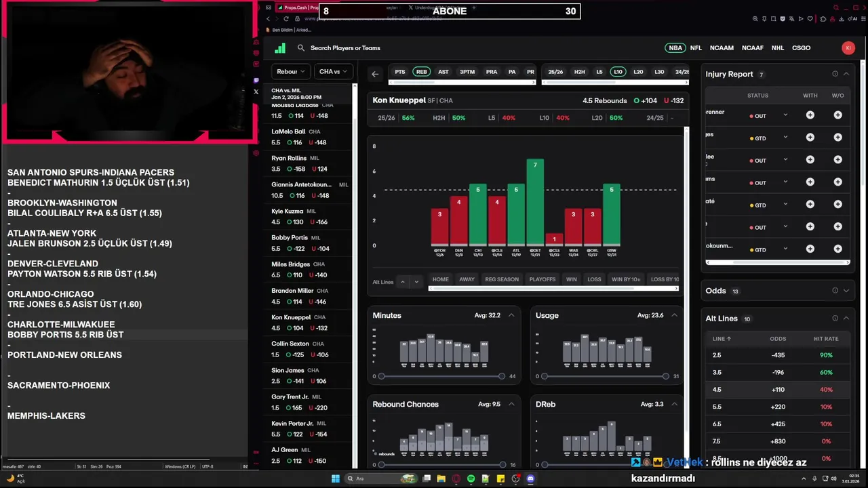This screenshot has width=868, height=488.
Task: Collapse the Rebound Chances panel
Action: click(511, 404)
